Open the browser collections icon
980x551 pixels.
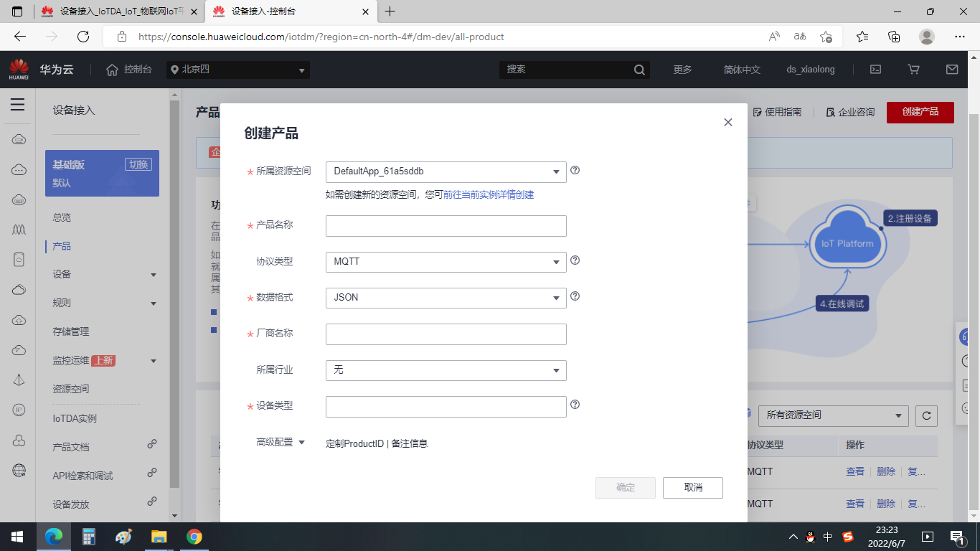pos(894,37)
